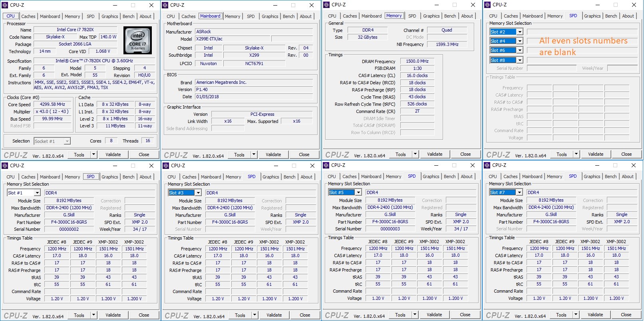Expand Tools arrow in the Memory timings window
This screenshot has height=321, width=644.
pyautogui.click(x=415, y=154)
